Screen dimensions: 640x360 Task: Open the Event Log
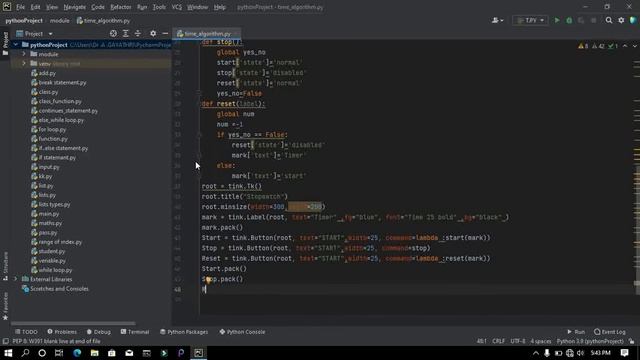point(610,332)
